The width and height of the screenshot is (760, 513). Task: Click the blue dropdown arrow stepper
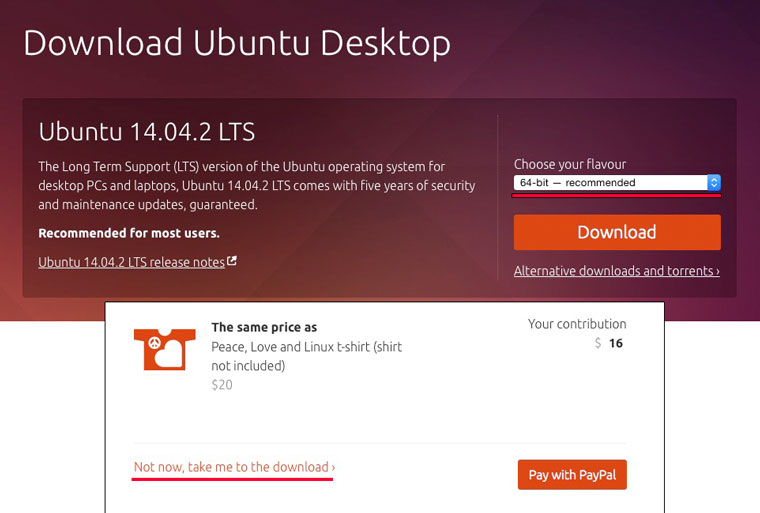pos(713,183)
